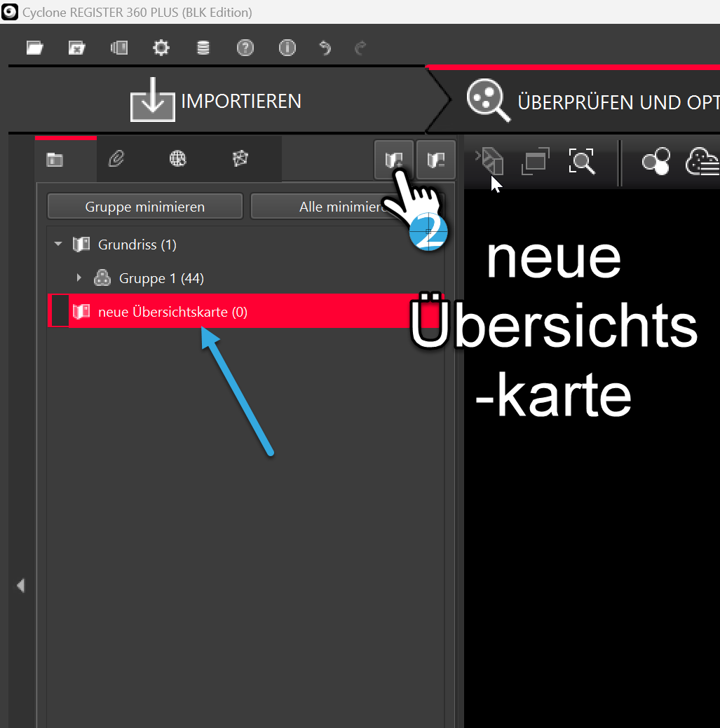Open the database storage icon

(203, 48)
